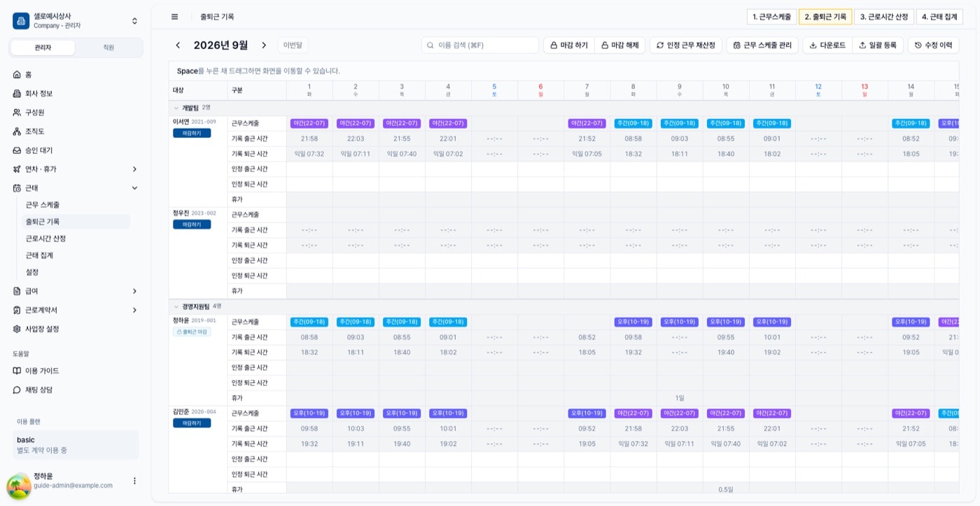Click the 승인 대기 inbox icon
980x506 pixels.
(17, 150)
